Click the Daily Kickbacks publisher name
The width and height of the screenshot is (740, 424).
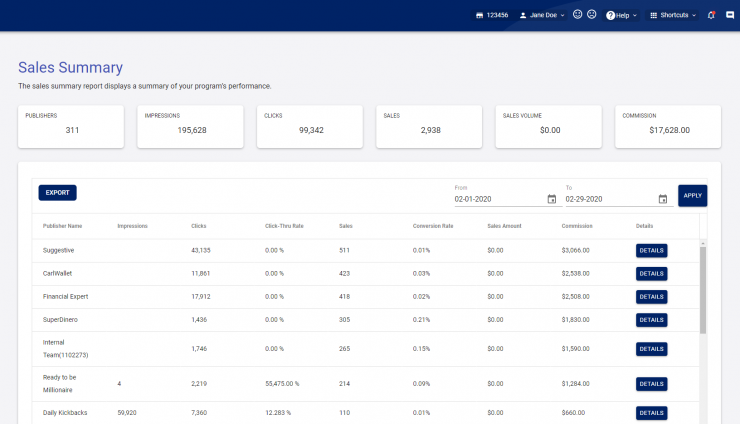point(65,413)
